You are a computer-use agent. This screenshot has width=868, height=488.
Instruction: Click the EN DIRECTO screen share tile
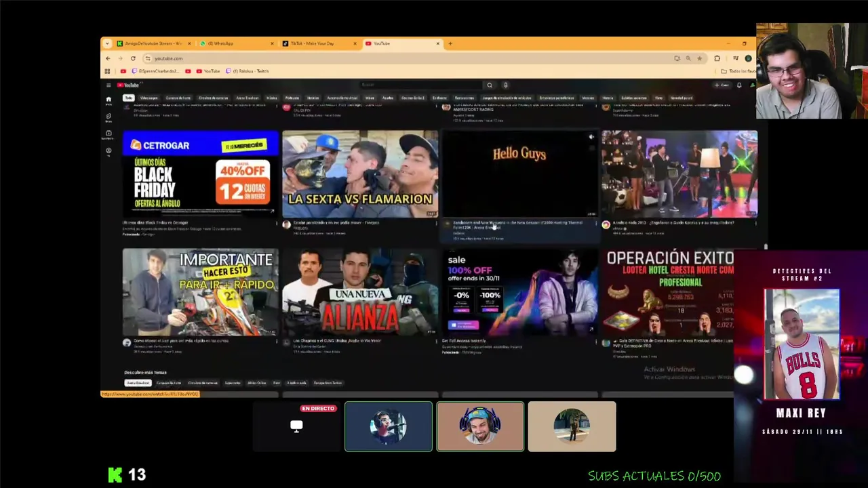click(x=296, y=426)
